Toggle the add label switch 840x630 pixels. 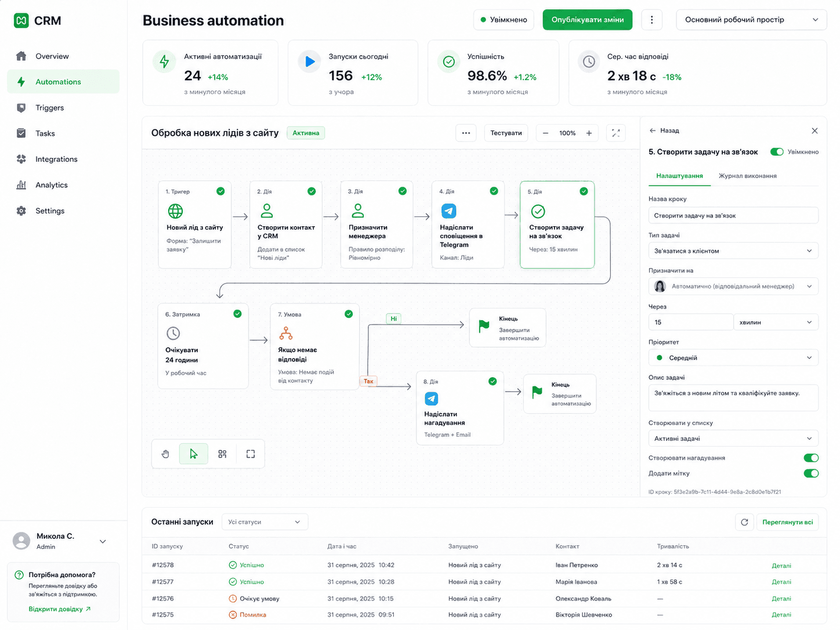tap(811, 473)
